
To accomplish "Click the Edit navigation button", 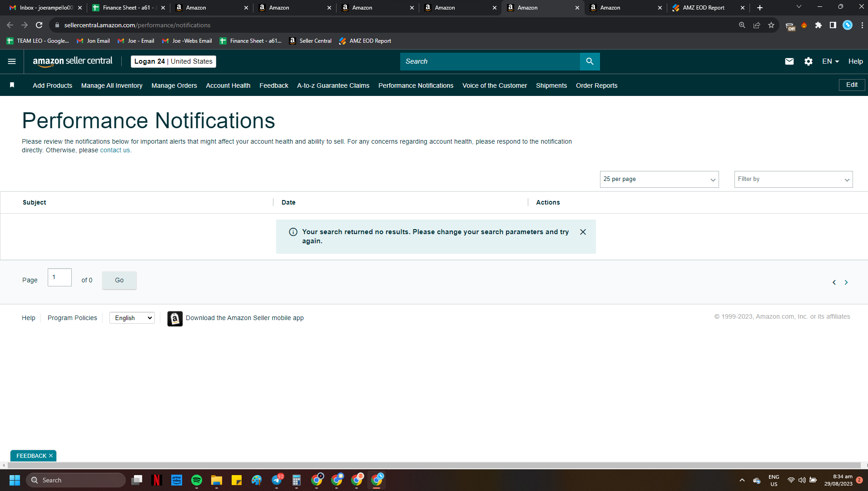I will [x=852, y=85].
